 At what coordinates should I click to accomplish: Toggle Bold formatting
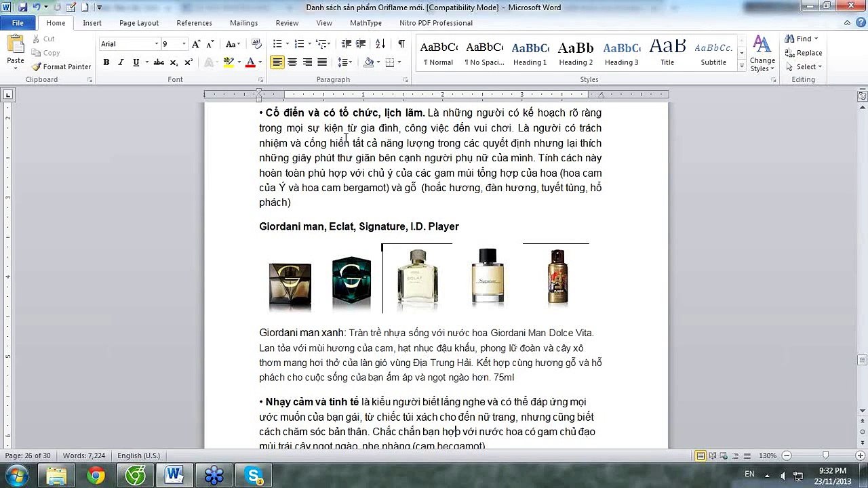(x=106, y=62)
